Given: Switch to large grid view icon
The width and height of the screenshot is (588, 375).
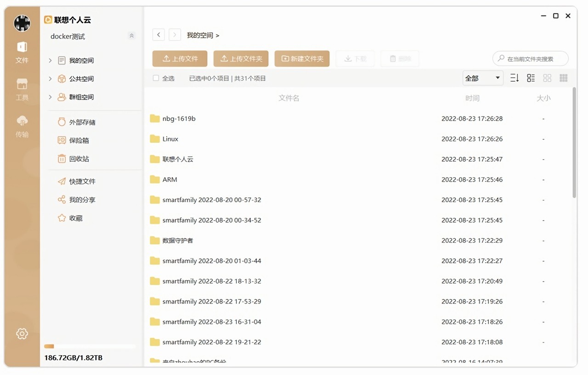Looking at the screenshot, I should (x=547, y=78).
